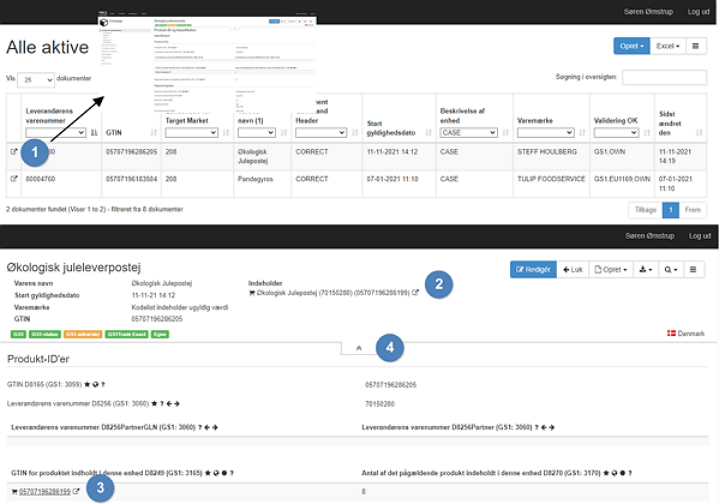The width and height of the screenshot is (719, 504).
Task: Click sort icon next to Leverandørens varenummer filter
Action: click(x=94, y=132)
